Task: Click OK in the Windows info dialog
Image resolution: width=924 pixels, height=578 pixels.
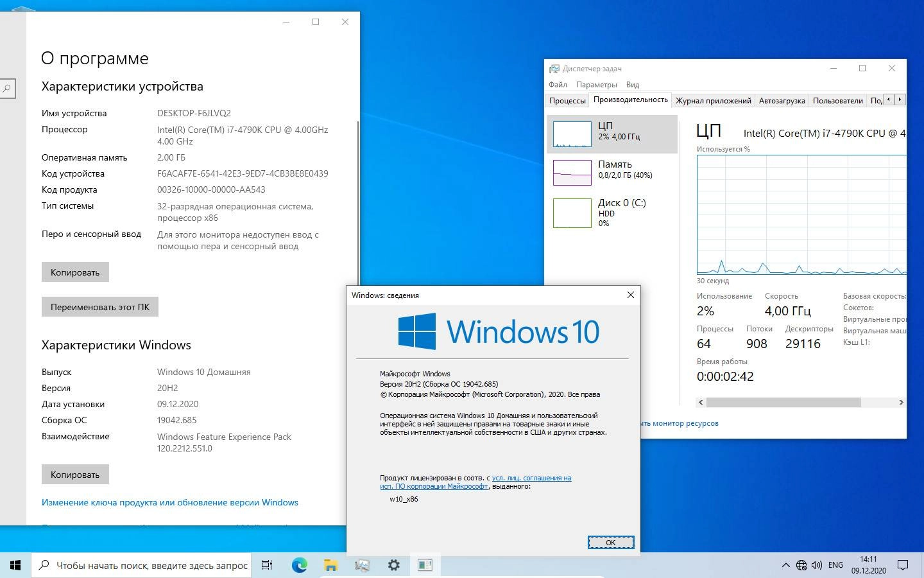Action: click(611, 543)
